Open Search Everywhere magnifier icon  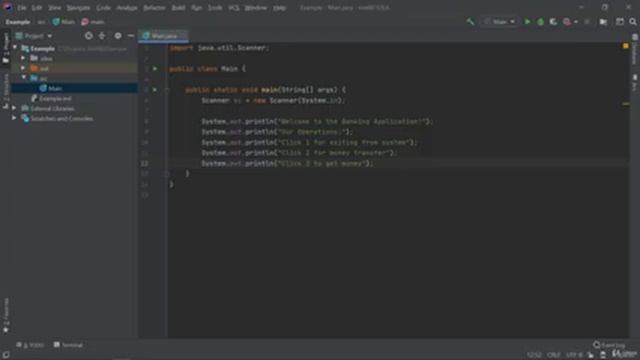point(633,22)
